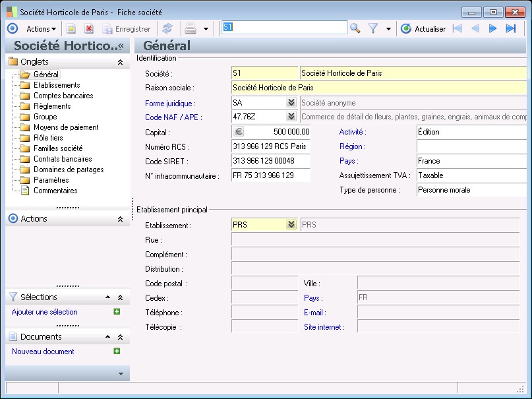Click green plus beside Nouveau document
532x399 pixels.
point(117,352)
